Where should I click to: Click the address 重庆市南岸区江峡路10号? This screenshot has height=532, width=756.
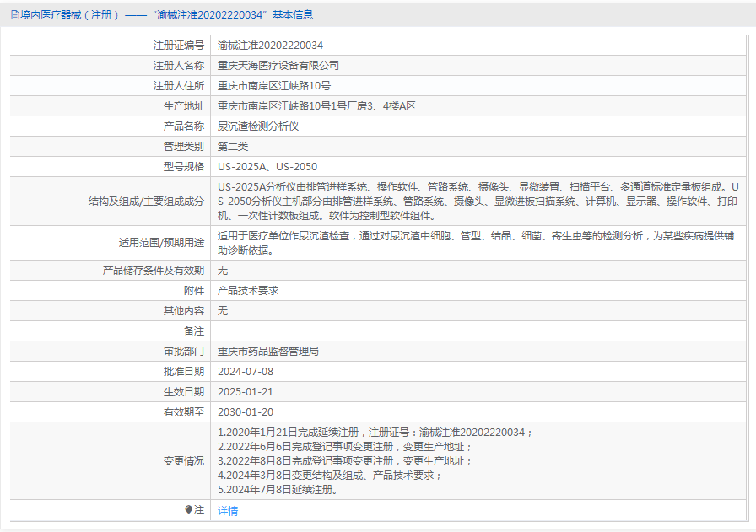(x=274, y=86)
